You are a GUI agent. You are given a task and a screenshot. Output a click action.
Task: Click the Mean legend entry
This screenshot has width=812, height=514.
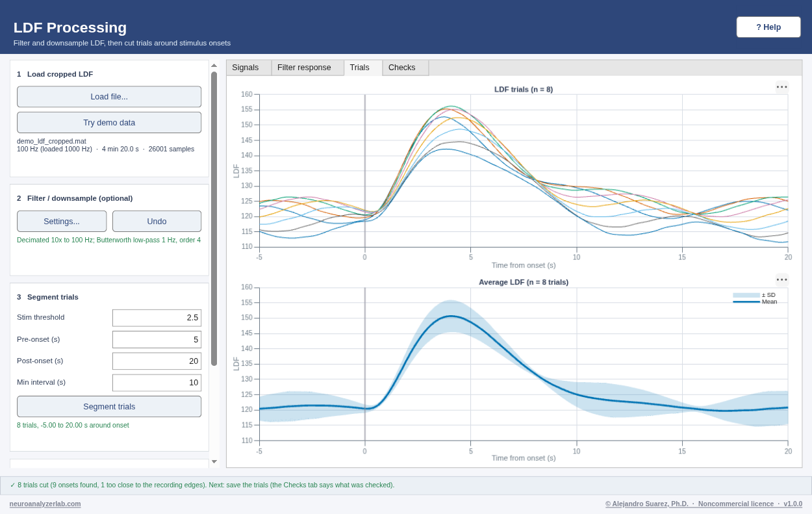click(x=755, y=302)
